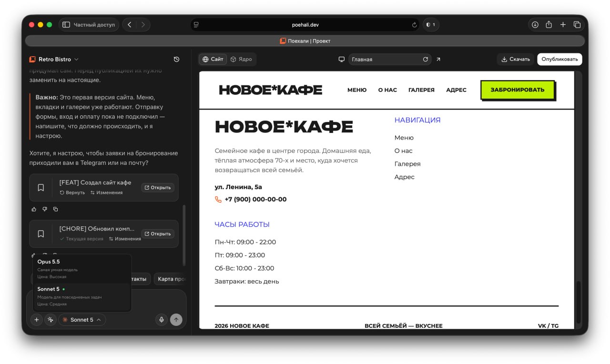Image resolution: width=610 pixels, height=364 pixels.
Task: Open the ГАЛЕРЕЯ link in the site header
Action: click(x=421, y=90)
